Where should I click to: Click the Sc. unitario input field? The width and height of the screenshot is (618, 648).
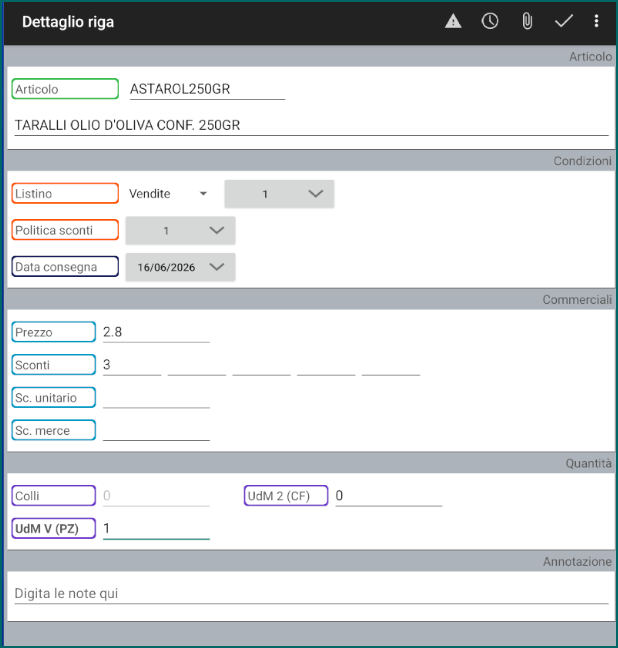[x=156, y=398]
